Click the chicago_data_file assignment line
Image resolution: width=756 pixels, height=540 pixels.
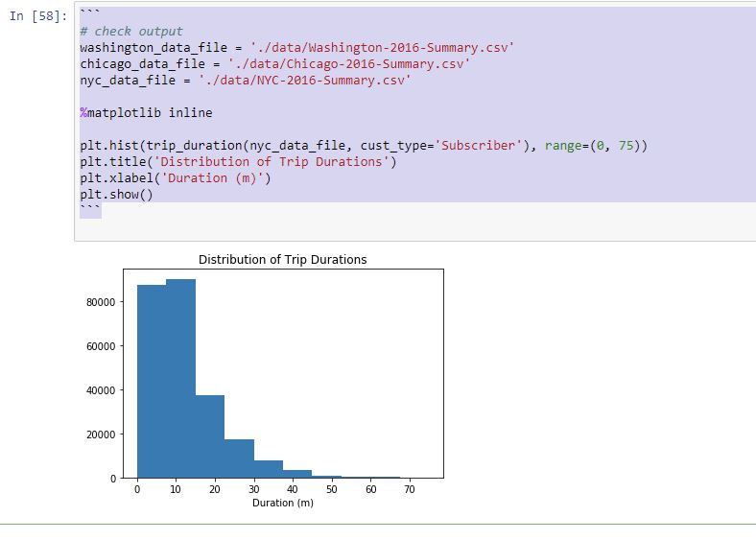pyautogui.click(x=274, y=64)
